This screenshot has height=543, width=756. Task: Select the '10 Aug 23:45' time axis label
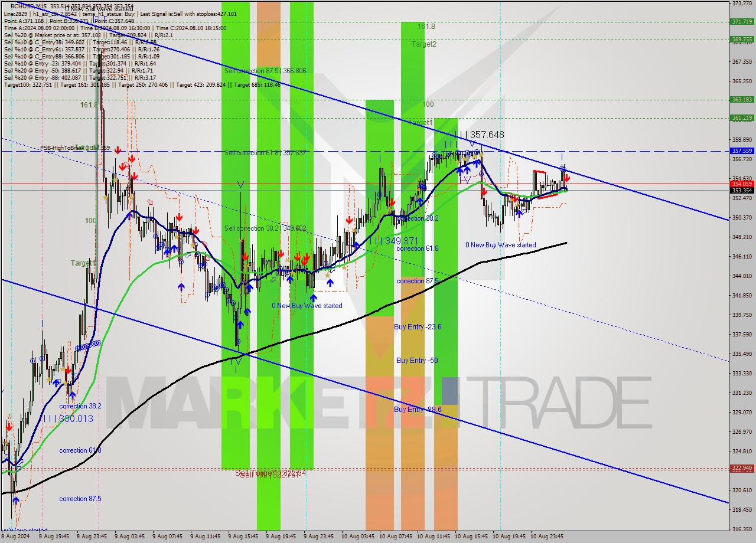tap(546, 537)
